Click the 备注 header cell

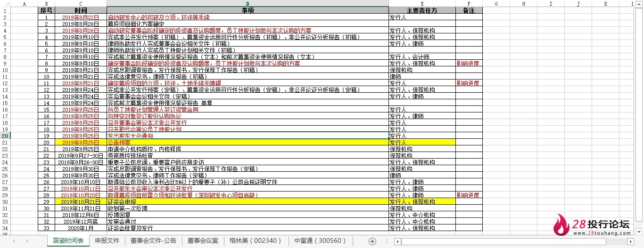click(x=469, y=10)
